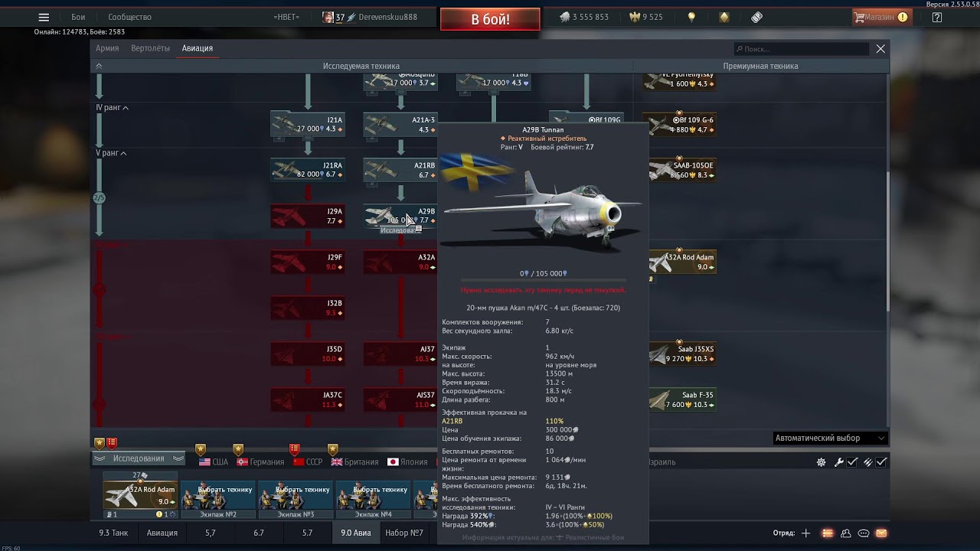
Task: Select the 9.3 Танк preset
Action: 113,533
